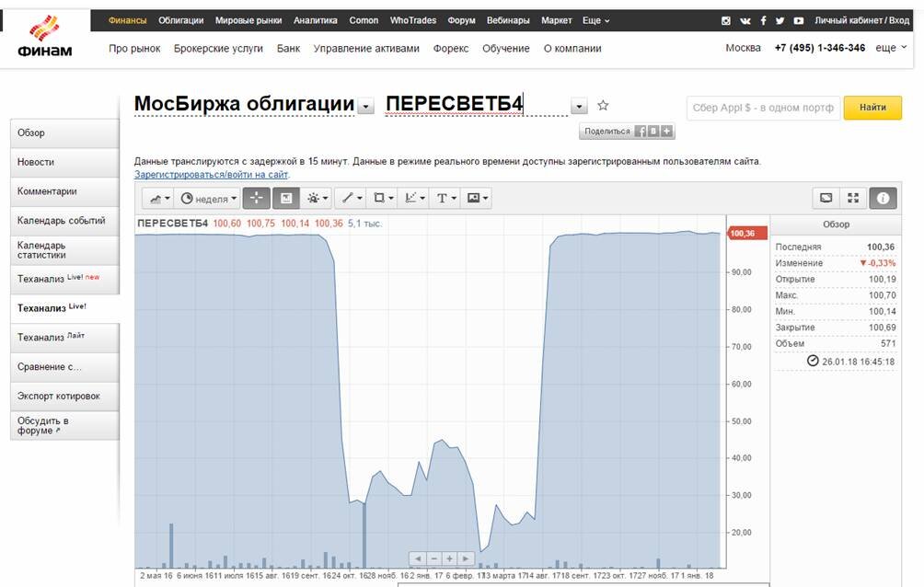The height and width of the screenshot is (587, 924).
Task: Open О компании navigation link
Action: [x=572, y=49]
